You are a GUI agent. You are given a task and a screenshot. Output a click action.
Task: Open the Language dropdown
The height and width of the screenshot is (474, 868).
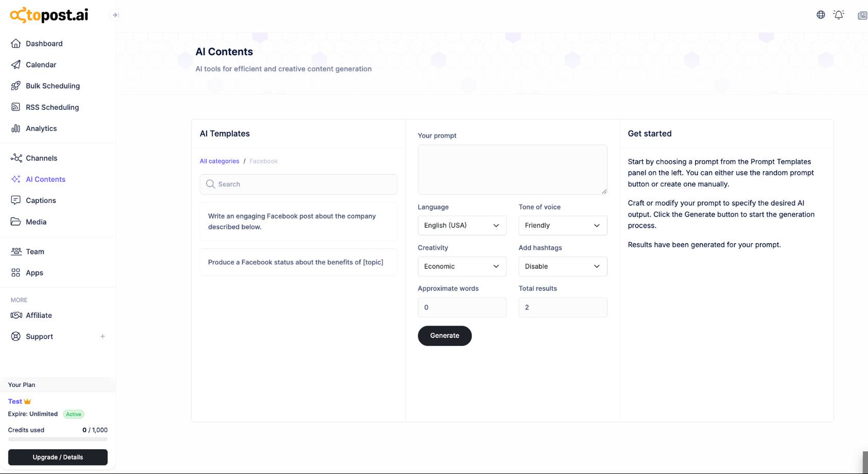tap(462, 225)
